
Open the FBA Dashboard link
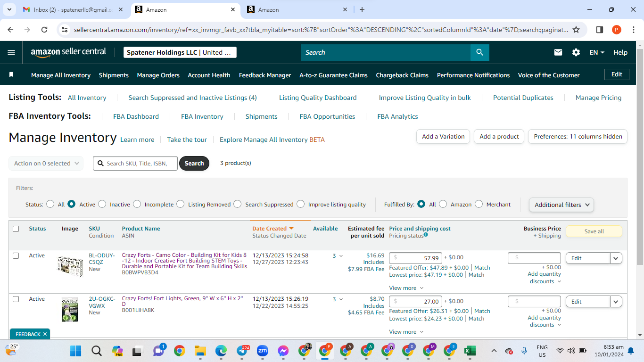(x=136, y=116)
